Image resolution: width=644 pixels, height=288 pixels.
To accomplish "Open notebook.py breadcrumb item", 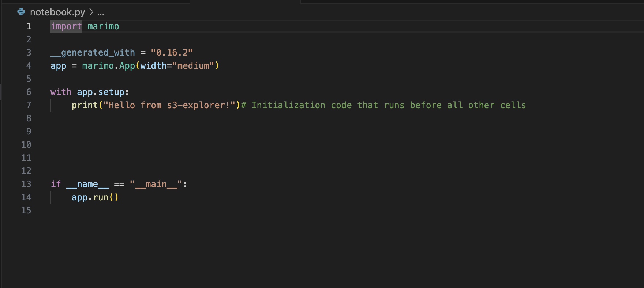I will coord(57,12).
